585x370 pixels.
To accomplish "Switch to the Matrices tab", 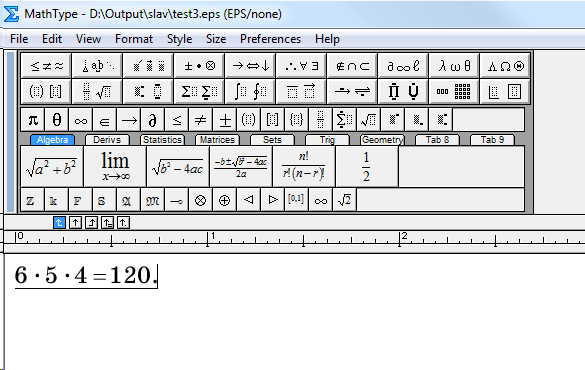I will click(x=217, y=140).
